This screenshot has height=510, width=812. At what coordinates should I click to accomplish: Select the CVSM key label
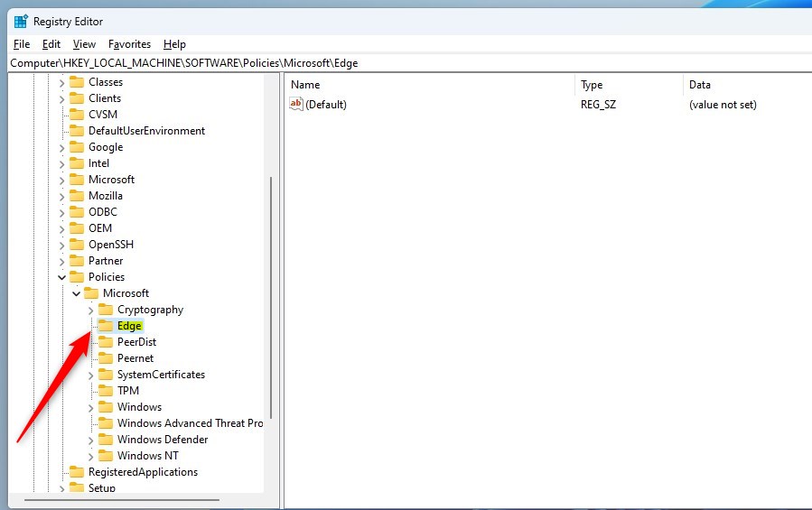(x=103, y=115)
